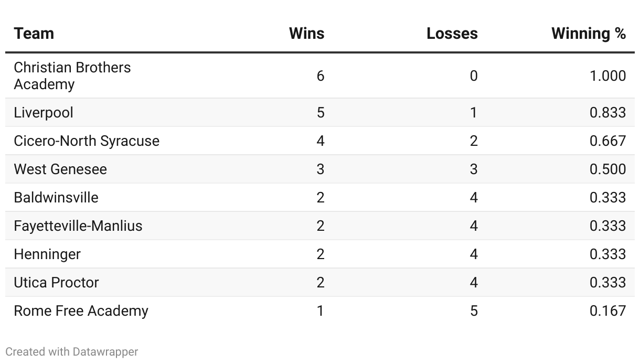This screenshot has height=364, width=640.
Task: Click the Baldwinsville team name
Action: [x=56, y=198]
